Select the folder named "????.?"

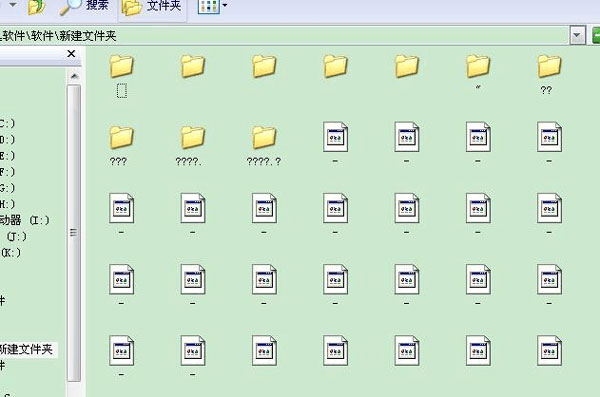point(264,146)
